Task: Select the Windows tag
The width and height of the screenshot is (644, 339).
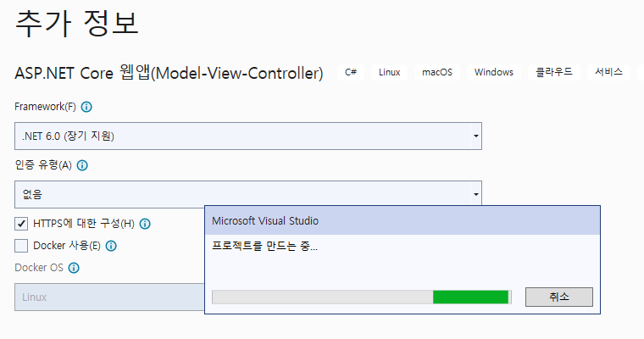Action: click(x=494, y=72)
